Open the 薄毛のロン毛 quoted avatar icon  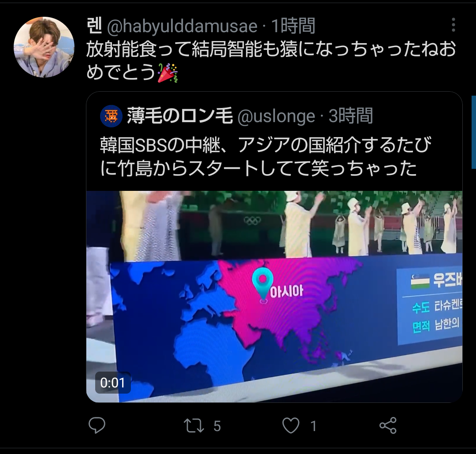point(111,116)
